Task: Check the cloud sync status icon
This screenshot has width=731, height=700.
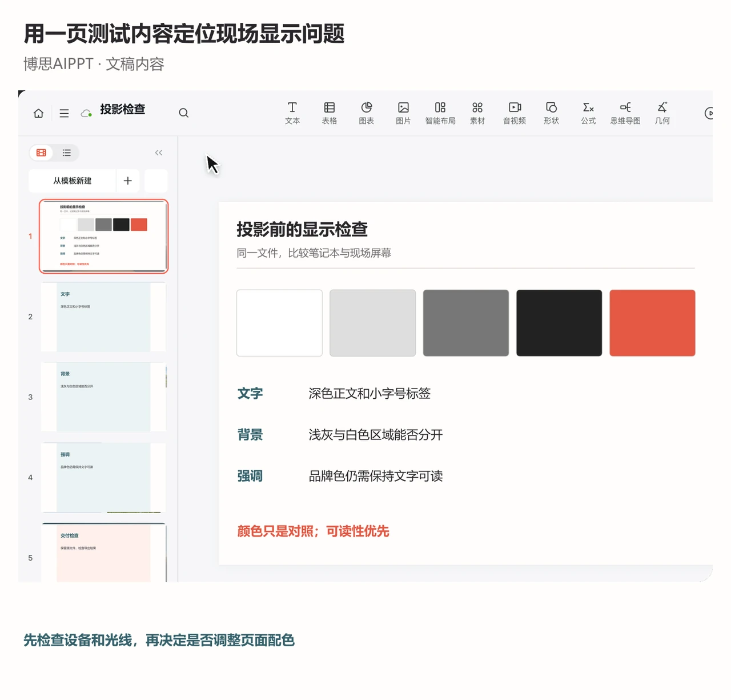Action: 86,113
